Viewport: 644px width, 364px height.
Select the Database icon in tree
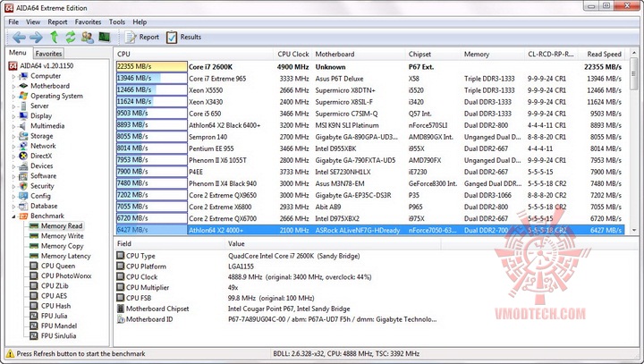point(23,206)
